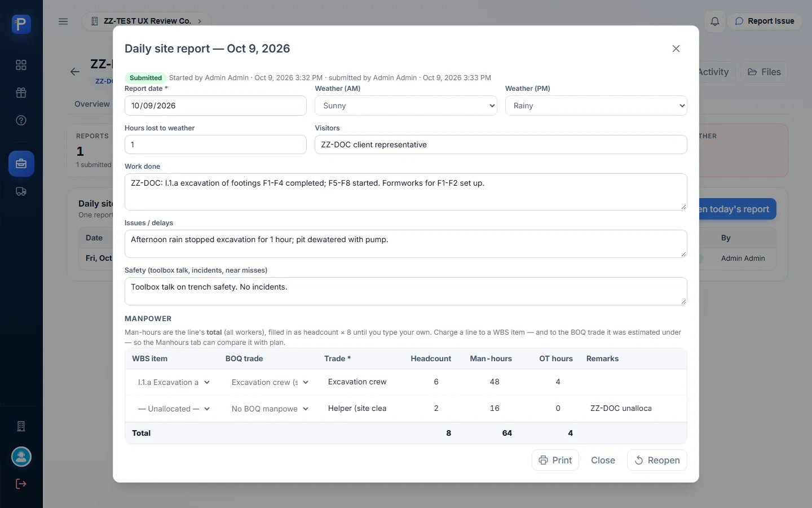Click the Report date field
The width and height of the screenshot is (812, 508).
pos(215,106)
